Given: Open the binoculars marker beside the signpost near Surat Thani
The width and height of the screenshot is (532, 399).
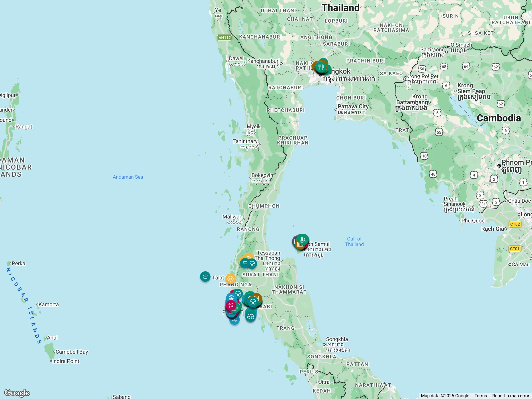Looking at the screenshot, I should click(x=253, y=264).
